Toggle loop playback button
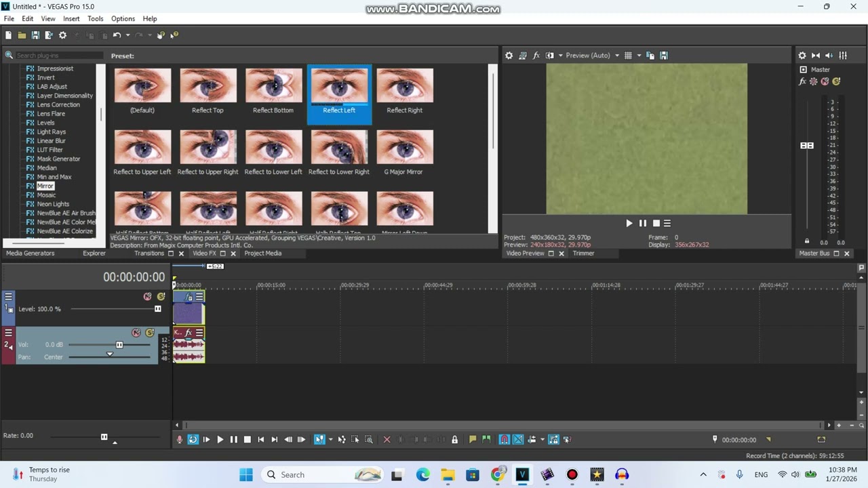 click(193, 440)
